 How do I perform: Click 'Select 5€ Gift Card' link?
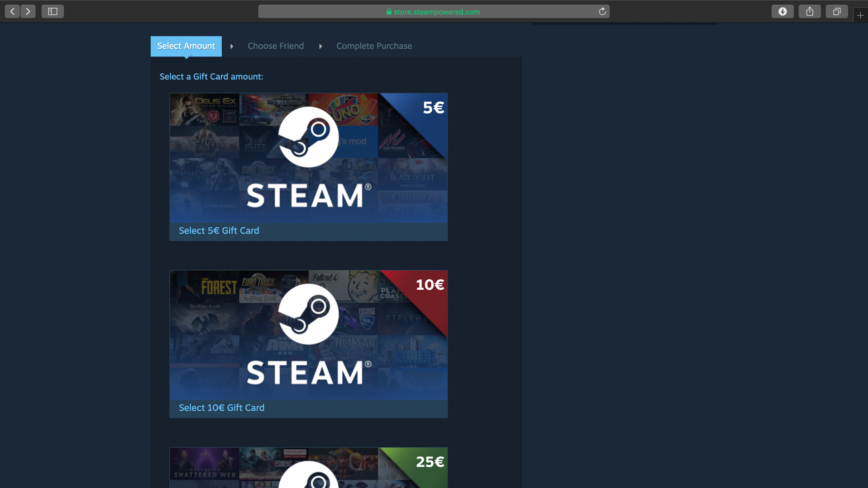[x=219, y=231]
